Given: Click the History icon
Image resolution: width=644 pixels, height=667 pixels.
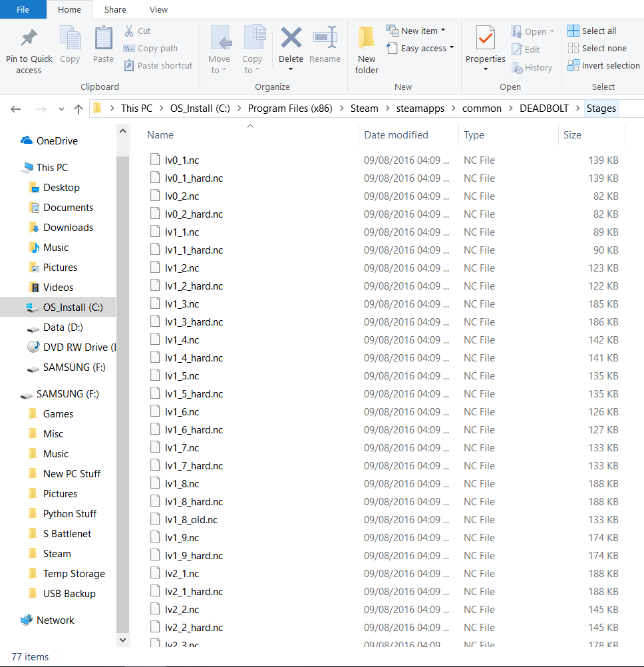Looking at the screenshot, I should (x=518, y=68).
